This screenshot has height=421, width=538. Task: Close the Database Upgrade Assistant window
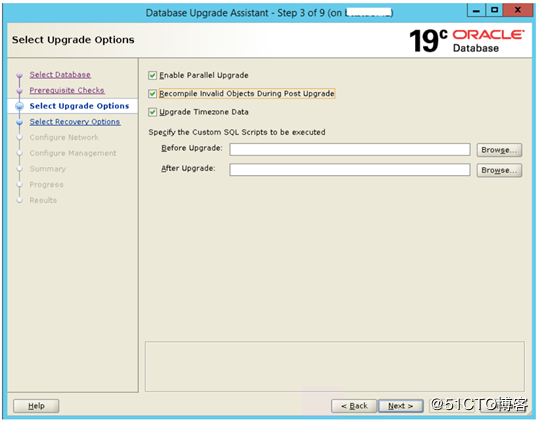point(518,10)
